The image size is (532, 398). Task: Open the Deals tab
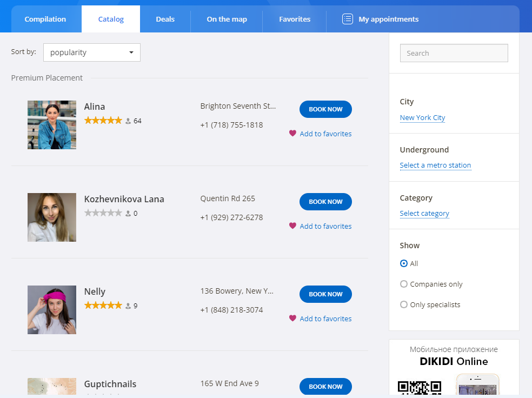tap(165, 19)
